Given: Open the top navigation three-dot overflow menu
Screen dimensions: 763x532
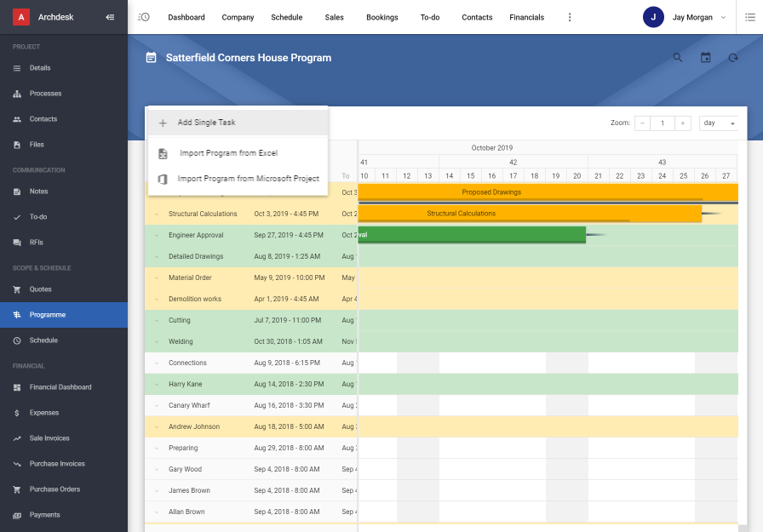Looking at the screenshot, I should click(570, 17).
